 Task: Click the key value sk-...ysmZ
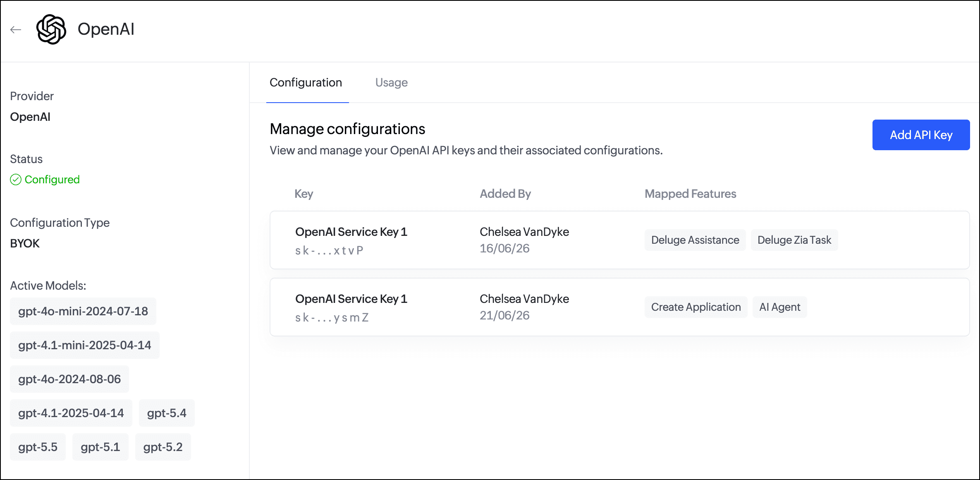coord(332,317)
